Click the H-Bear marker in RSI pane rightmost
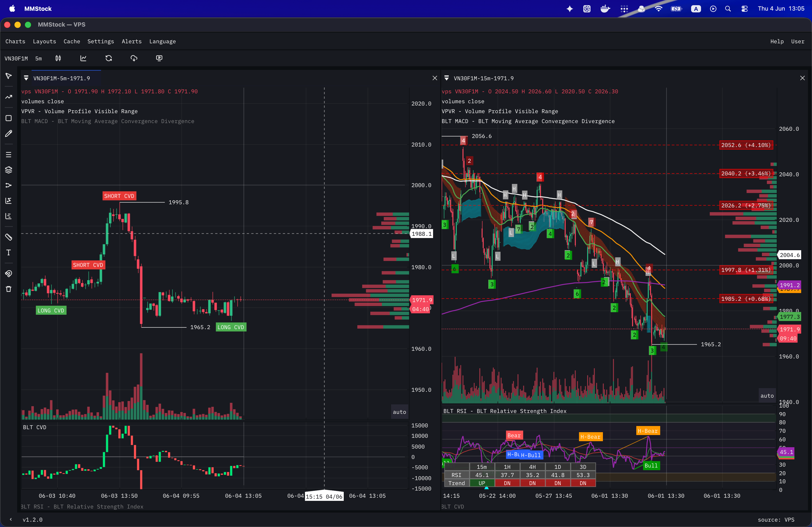The width and height of the screenshot is (812, 527). click(x=648, y=431)
